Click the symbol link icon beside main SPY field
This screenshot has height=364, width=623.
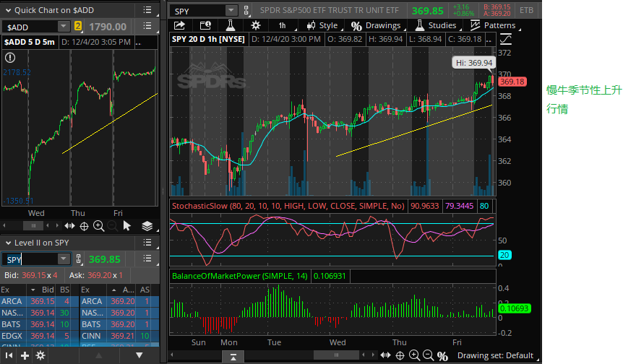click(x=246, y=10)
